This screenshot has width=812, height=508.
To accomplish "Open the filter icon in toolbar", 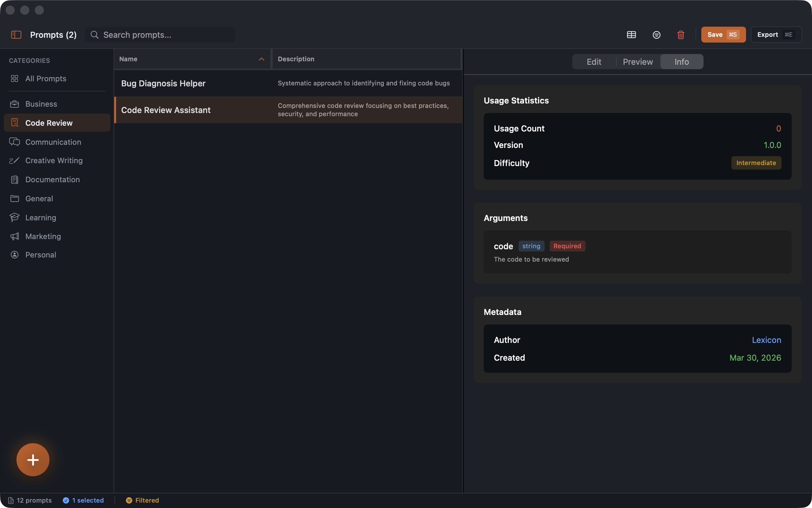I will [x=656, y=35].
